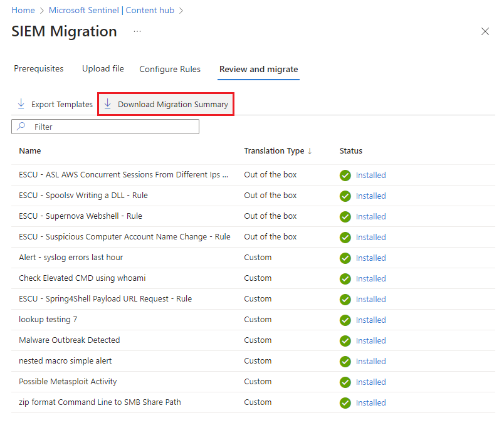The width and height of the screenshot is (504, 430).
Task: Open Microsoft Sentinel Content hub breadcrumb
Action: [112, 11]
